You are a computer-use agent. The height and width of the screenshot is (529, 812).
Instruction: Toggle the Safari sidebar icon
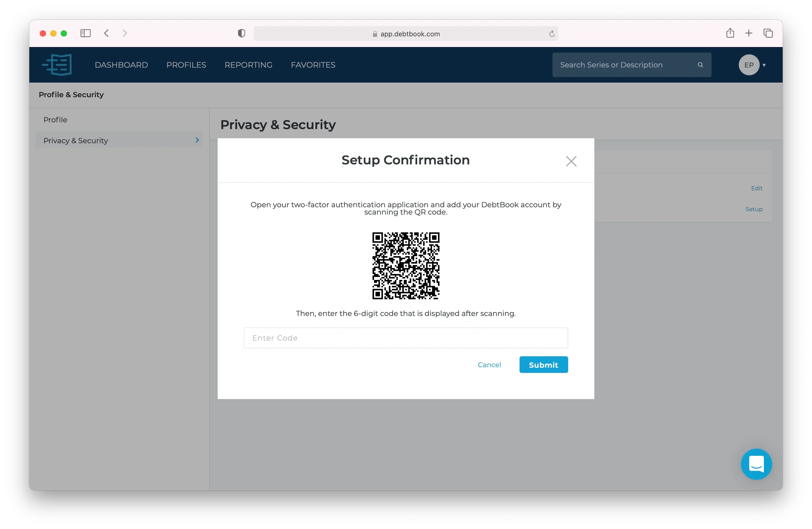tap(85, 33)
